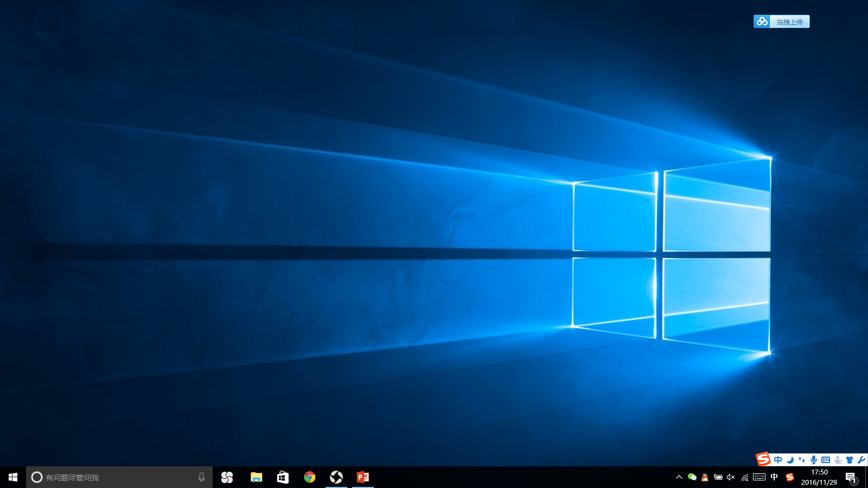
Task: Toggle half/full-width moon icon
Action: [790, 460]
